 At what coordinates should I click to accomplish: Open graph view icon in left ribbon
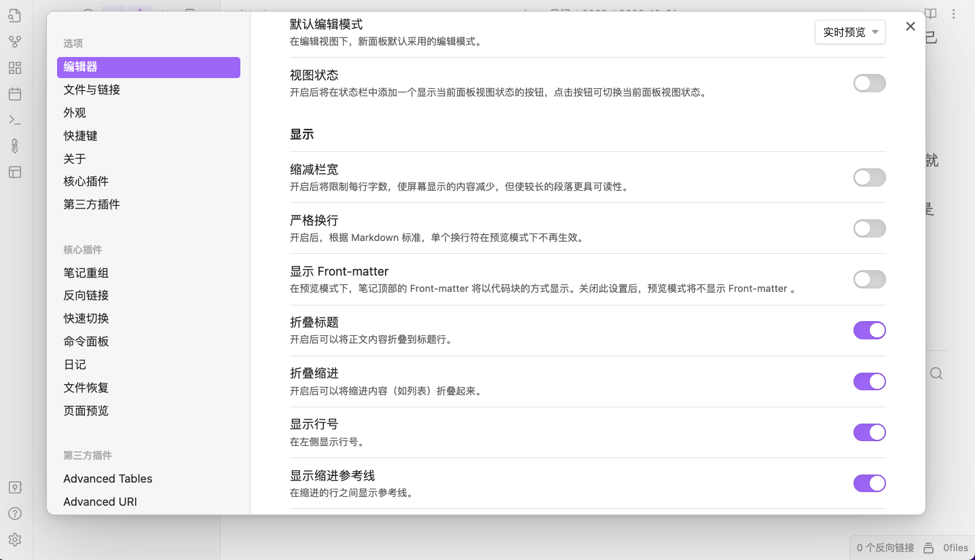(x=15, y=42)
